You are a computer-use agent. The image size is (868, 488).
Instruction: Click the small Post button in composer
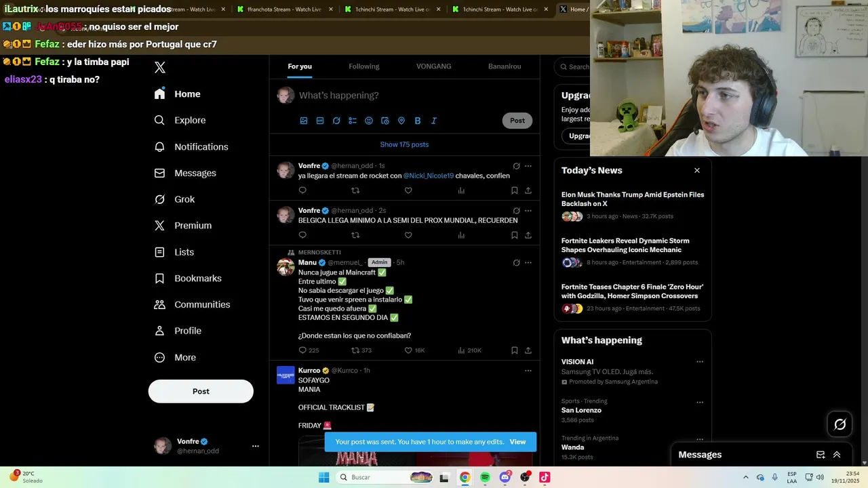(517, 121)
